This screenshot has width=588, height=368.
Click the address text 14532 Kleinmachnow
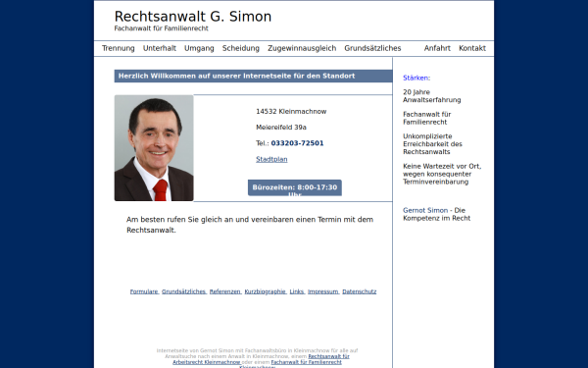pos(291,112)
